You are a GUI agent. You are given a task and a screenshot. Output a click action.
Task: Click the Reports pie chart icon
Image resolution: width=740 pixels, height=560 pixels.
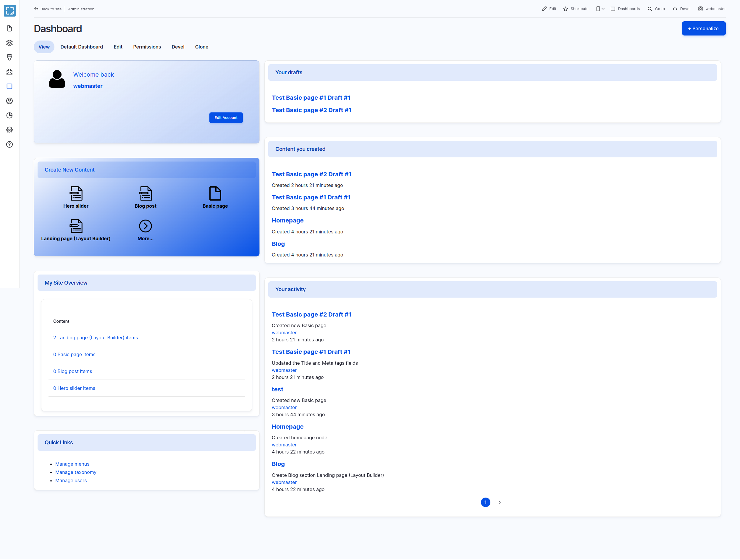pos(9,115)
